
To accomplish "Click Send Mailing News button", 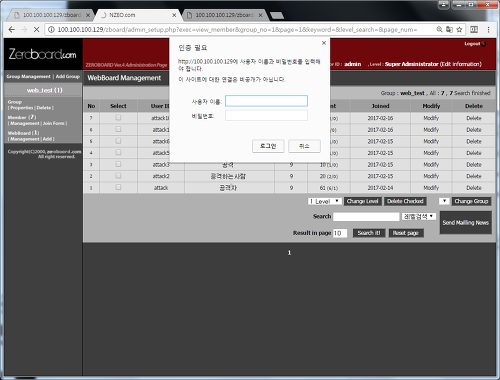I will click(465, 223).
